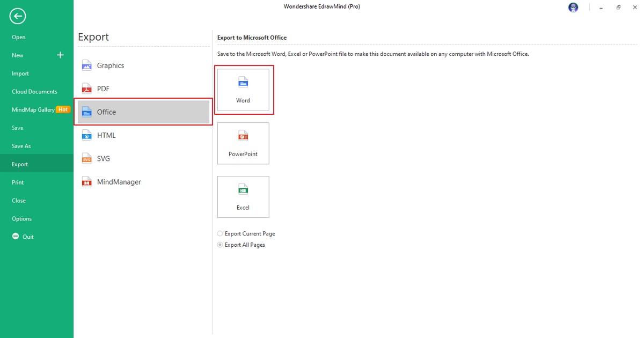This screenshot has width=644, height=338.
Task: Click the green Excel spreadsheet icon
Action: point(243,189)
